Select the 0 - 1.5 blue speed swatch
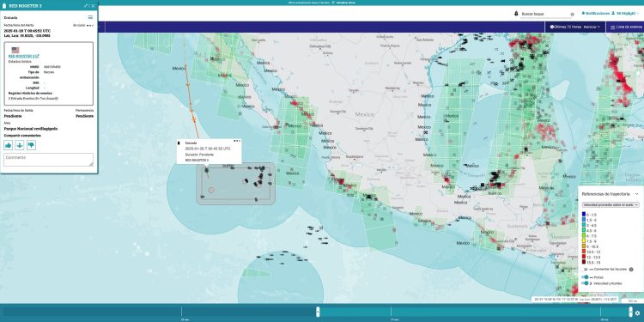This screenshot has width=644, height=322. click(584, 215)
